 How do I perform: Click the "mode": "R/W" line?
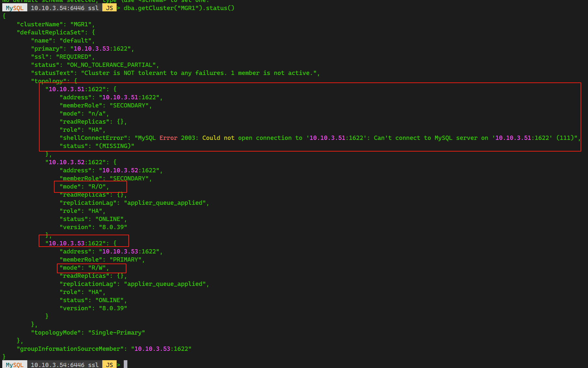(84, 268)
